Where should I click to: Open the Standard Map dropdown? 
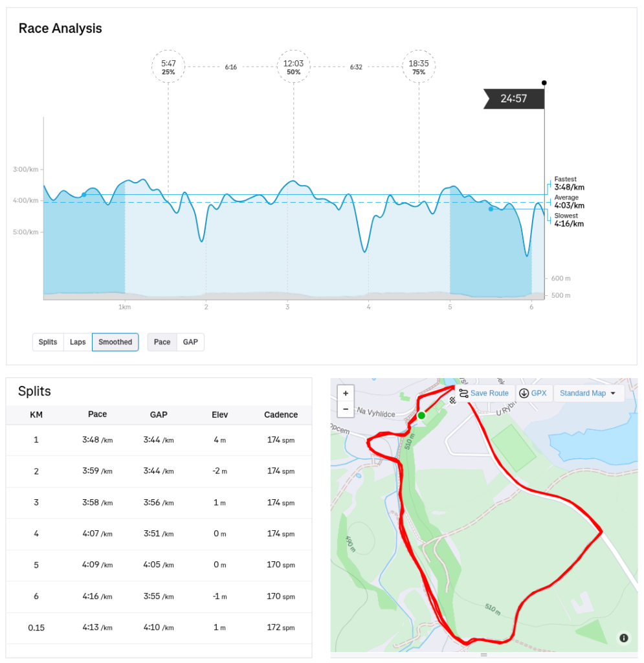588,393
